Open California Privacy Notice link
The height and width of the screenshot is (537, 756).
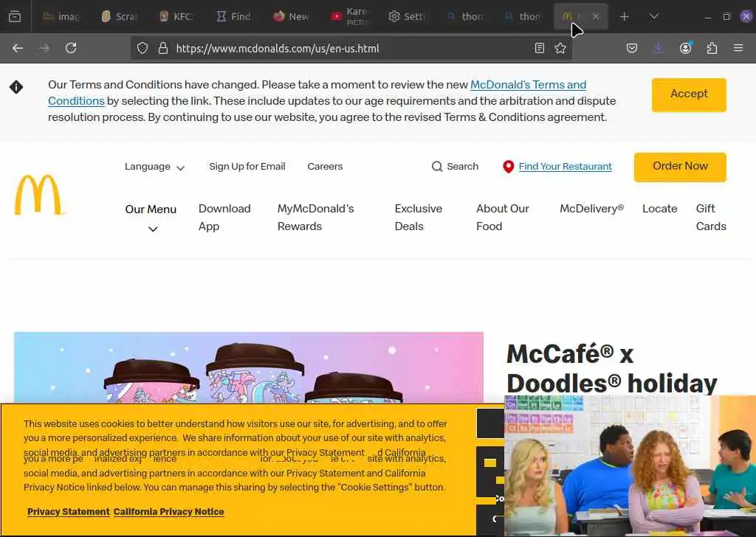[x=169, y=512]
